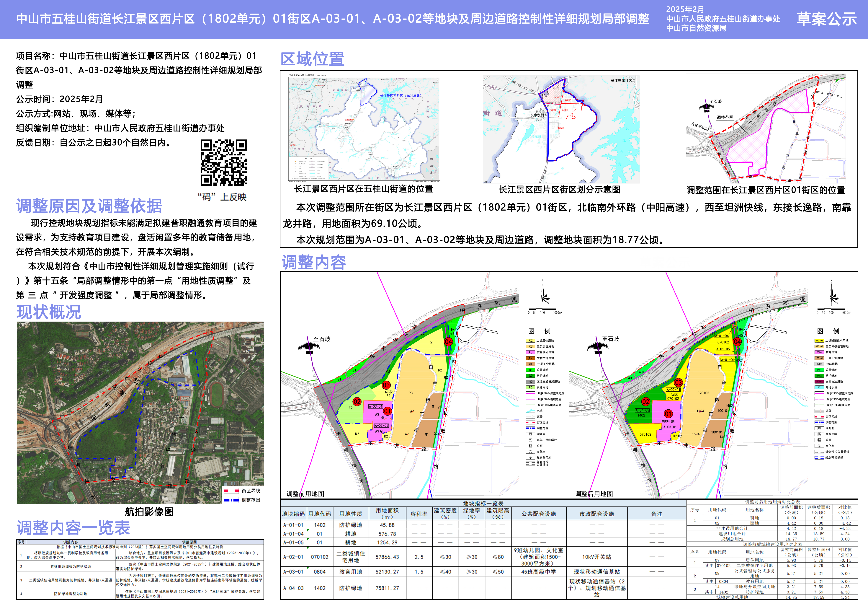The height and width of the screenshot is (614, 868).
Task: Click 幼儿园 symbol in 调整后 legend
Action: tap(819, 428)
